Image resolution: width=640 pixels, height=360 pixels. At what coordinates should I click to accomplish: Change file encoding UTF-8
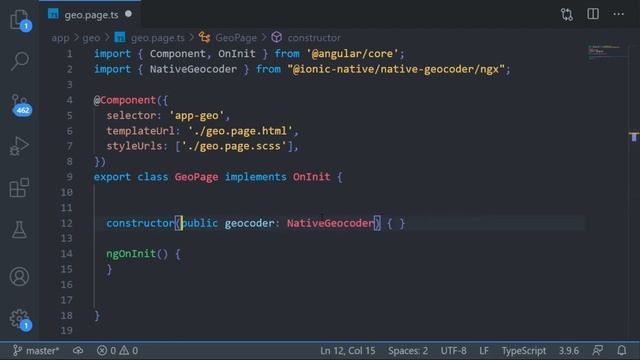coord(453,351)
